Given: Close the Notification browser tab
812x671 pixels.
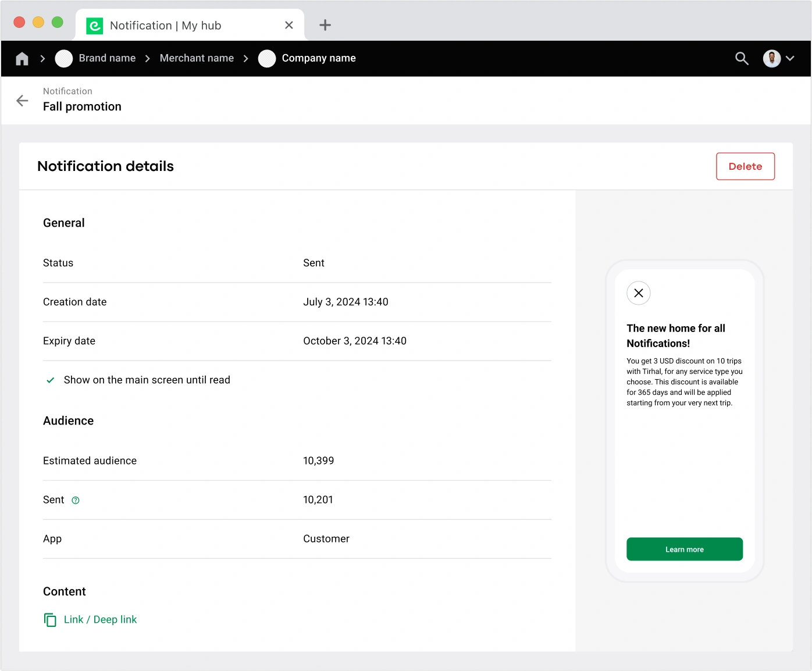Looking at the screenshot, I should pos(289,25).
